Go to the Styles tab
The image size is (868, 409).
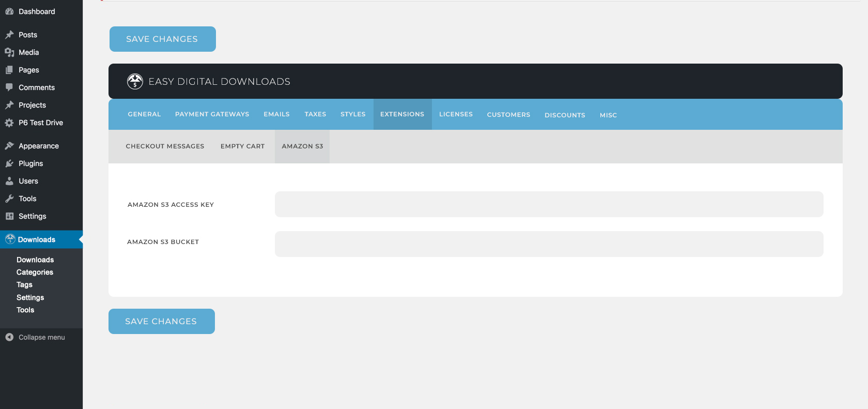click(x=353, y=114)
